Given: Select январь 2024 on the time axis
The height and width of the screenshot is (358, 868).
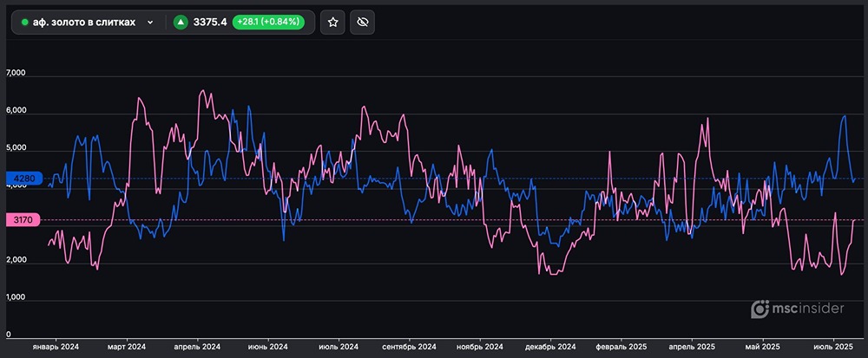Looking at the screenshot, I should [x=56, y=347].
